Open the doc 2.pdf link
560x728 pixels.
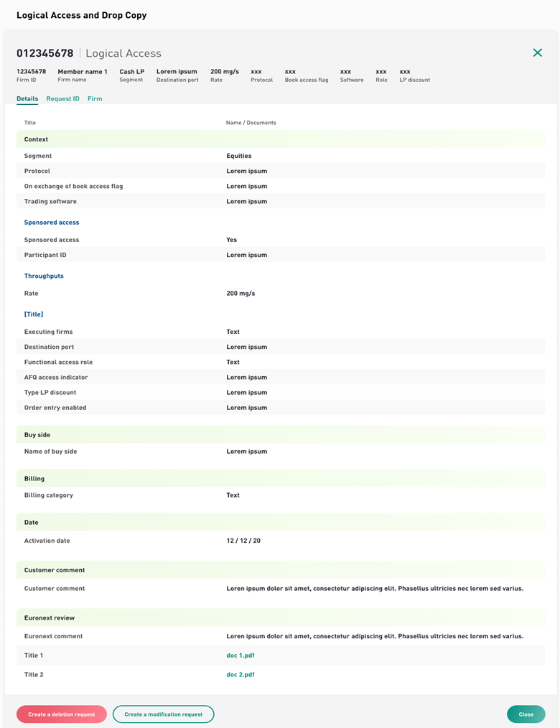[240, 674]
